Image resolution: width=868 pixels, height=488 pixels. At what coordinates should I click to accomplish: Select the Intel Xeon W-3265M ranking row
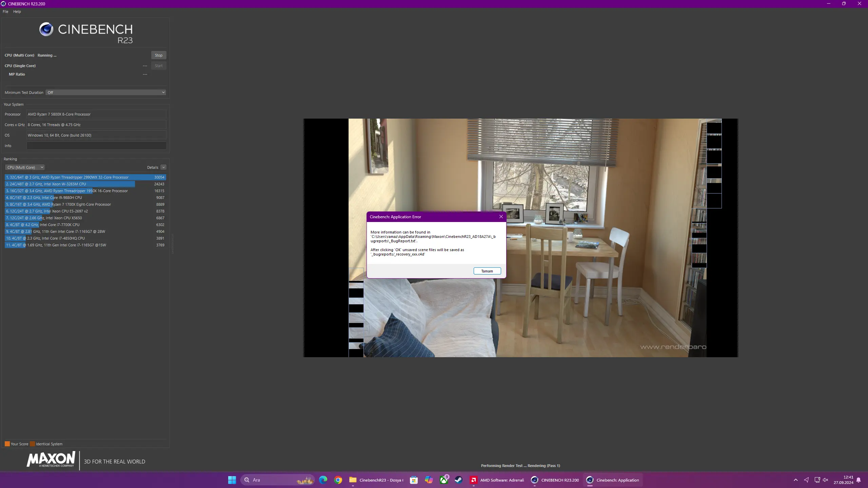tap(85, 184)
